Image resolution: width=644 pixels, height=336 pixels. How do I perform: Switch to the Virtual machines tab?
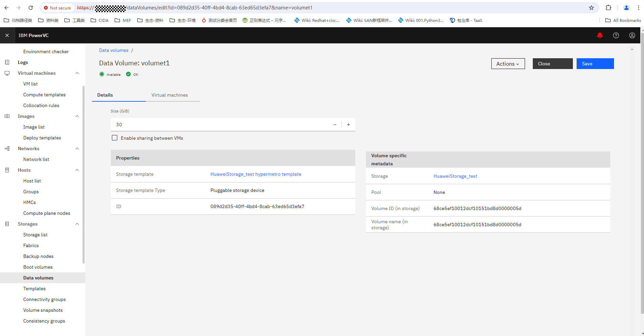pyautogui.click(x=173, y=95)
